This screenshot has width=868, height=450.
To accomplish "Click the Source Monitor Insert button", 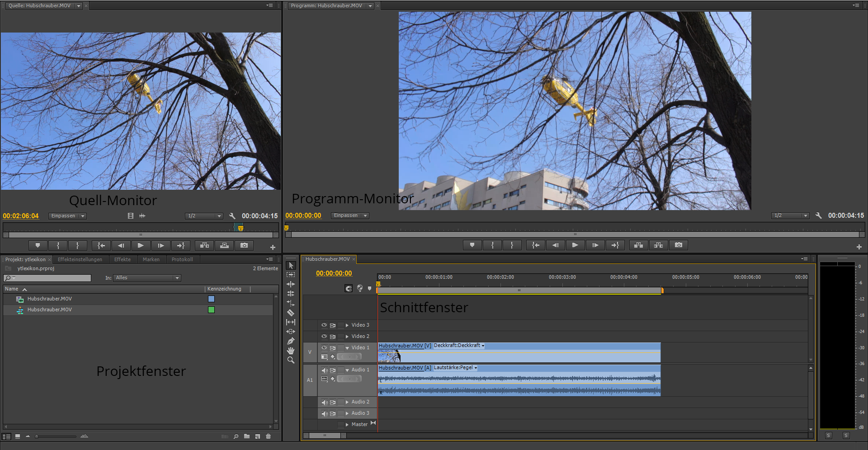I will (x=204, y=245).
